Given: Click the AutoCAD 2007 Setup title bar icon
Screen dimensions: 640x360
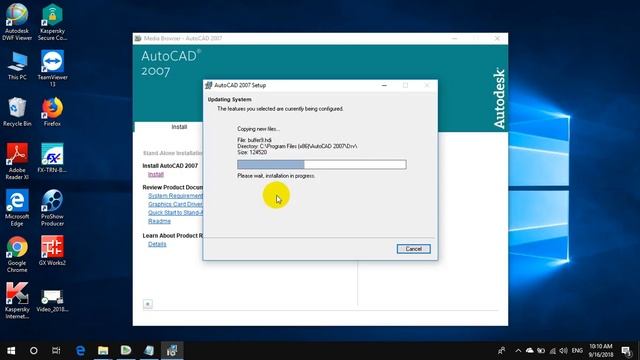Looking at the screenshot, I should point(209,85).
